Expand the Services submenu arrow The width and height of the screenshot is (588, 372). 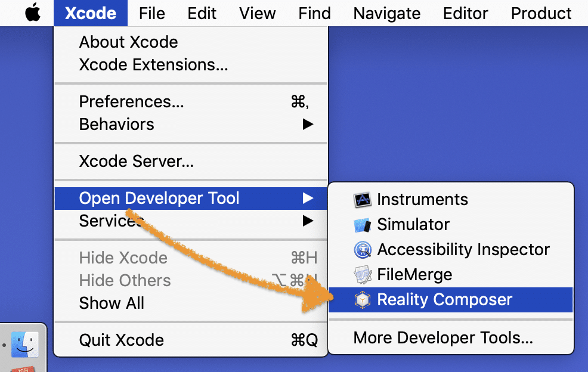coord(308,221)
